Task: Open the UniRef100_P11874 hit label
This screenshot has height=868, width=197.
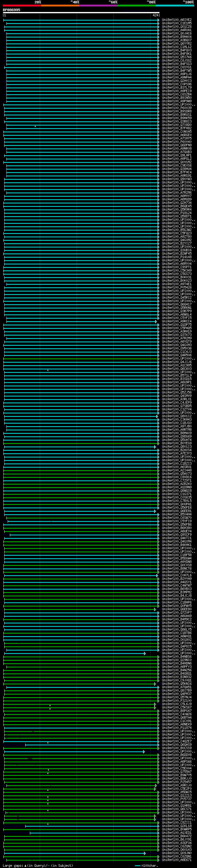Action: pyautogui.click(x=176, y=728)
